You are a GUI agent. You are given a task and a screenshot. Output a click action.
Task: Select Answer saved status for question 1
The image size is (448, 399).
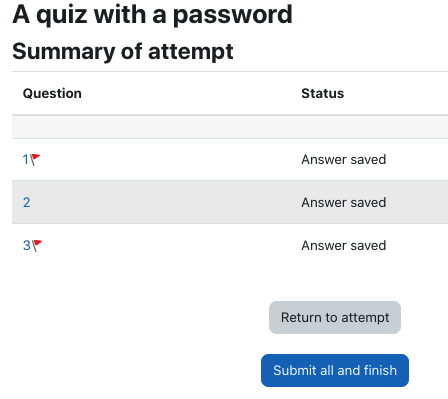(x=344, y=160)
